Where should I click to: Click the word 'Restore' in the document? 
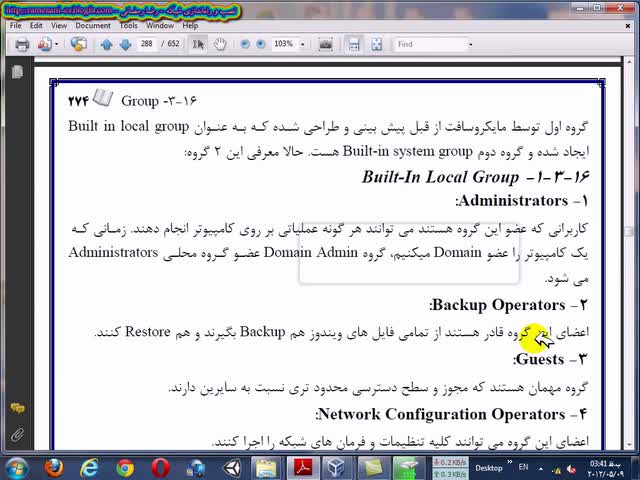pyautogui.click(x=148, y=331)
